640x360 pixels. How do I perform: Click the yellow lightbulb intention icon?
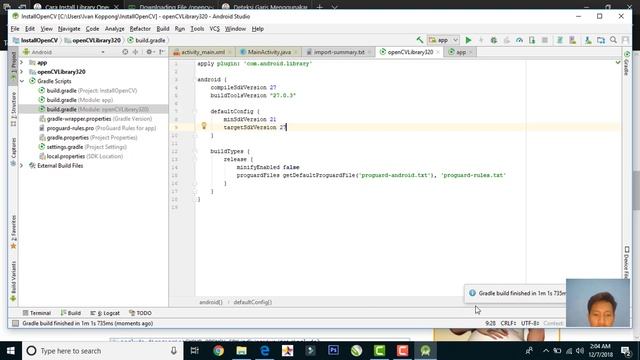tap(204, 126)
